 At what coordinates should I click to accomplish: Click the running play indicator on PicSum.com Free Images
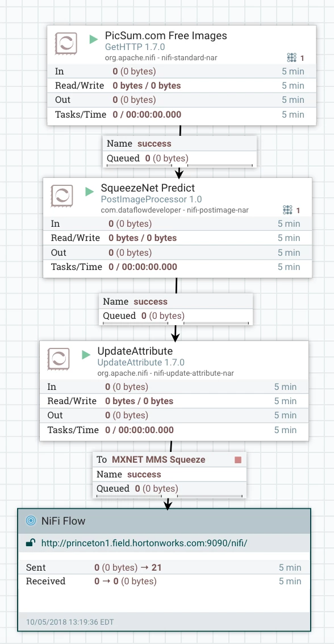(x=94, y=39)
